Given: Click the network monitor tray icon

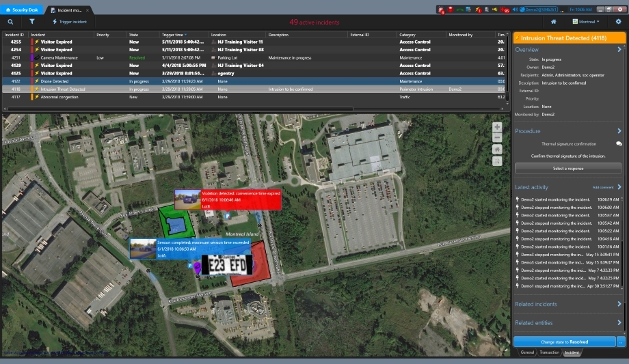Looking at the screenshot, I should pyautogui.click(x=468, y=10).
